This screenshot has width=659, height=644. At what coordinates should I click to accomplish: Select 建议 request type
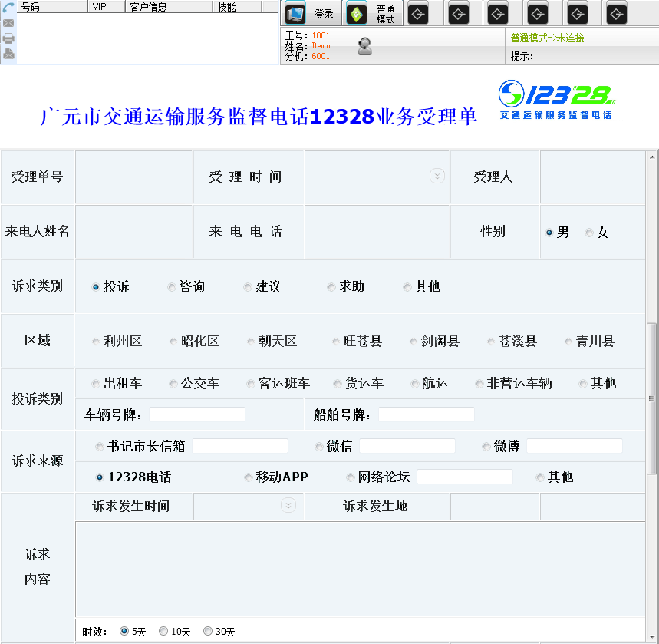point(248,287)
